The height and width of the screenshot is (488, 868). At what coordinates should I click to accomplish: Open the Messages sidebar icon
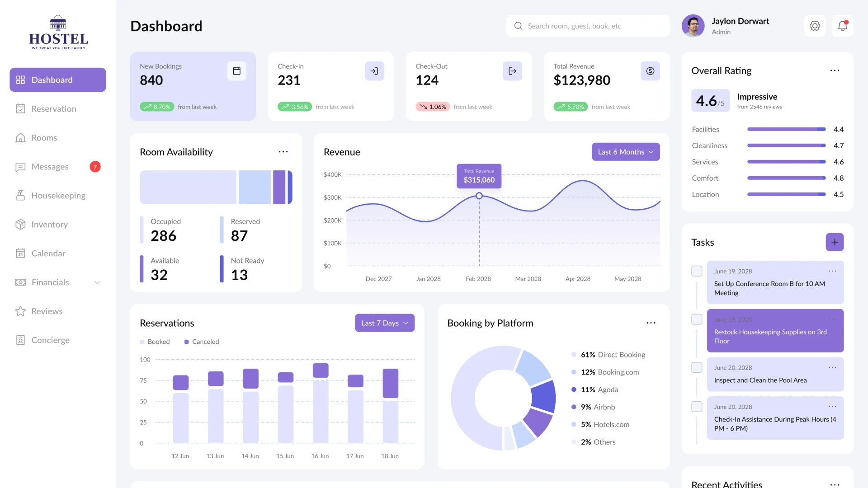(x=20, y=167)
